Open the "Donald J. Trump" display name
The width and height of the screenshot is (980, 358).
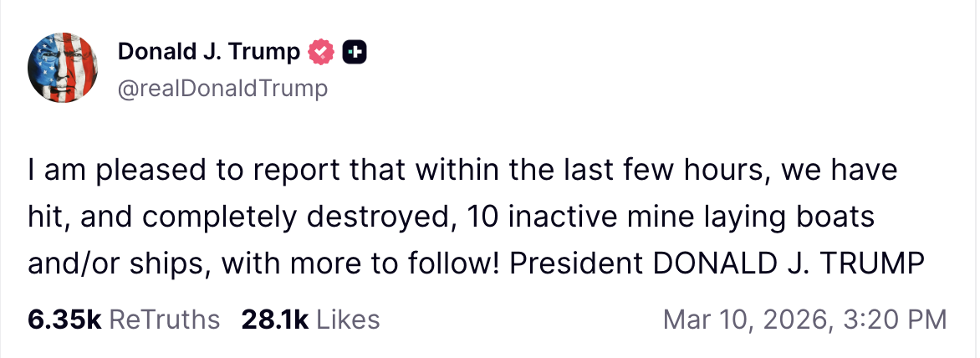(x=208, y=53)
